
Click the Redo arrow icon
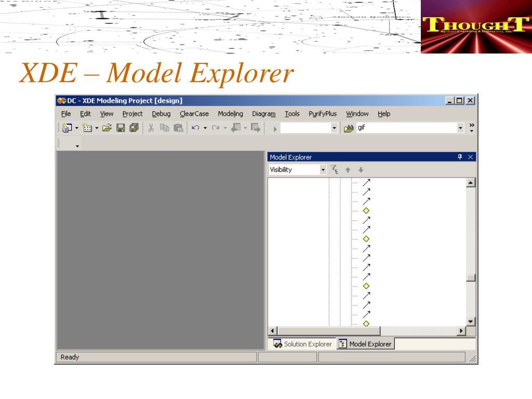[216, 128]
